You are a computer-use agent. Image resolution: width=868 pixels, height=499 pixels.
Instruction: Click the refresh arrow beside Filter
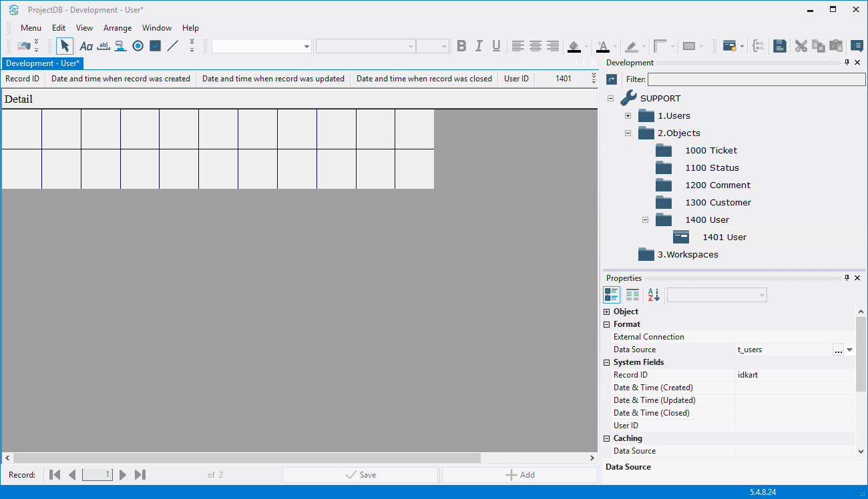click(612, 79)
